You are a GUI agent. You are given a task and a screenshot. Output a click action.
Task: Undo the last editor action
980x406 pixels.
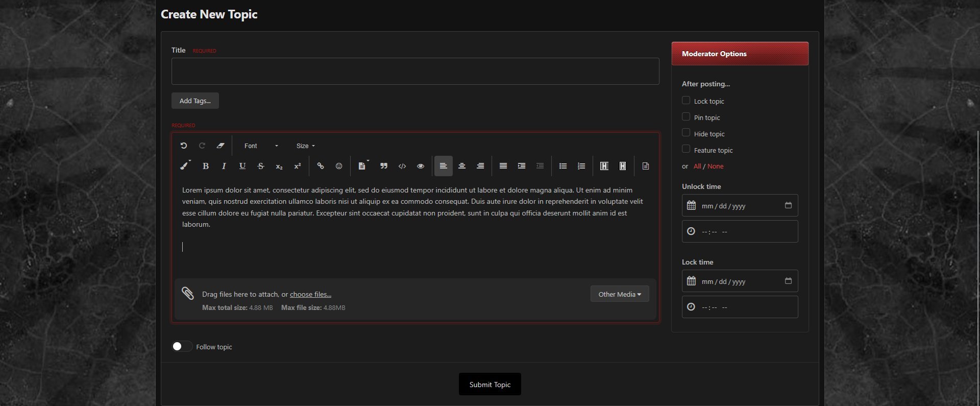pos(184,146)
